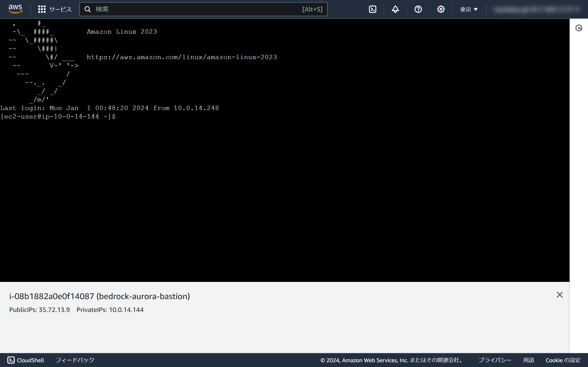This screenshot has width=588, height=367.
Task: Open the blurred account menu dropdown
Action: click(537, 9)
